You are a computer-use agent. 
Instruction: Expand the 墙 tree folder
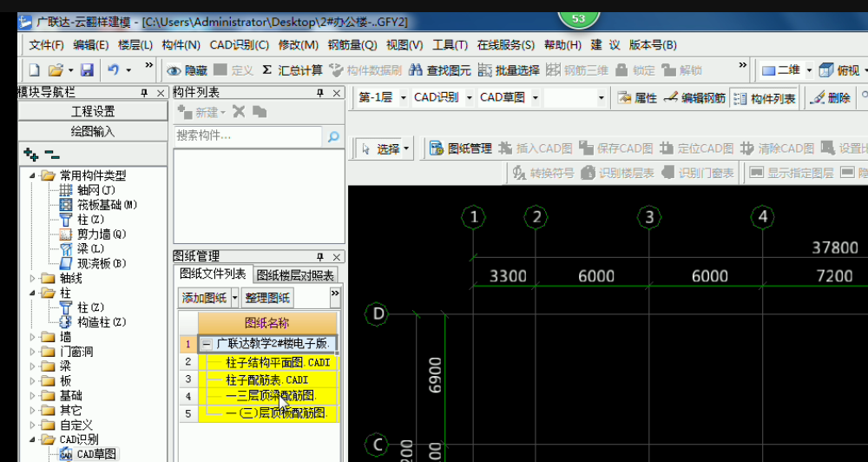pyautogui.click(x=32, y=337)
